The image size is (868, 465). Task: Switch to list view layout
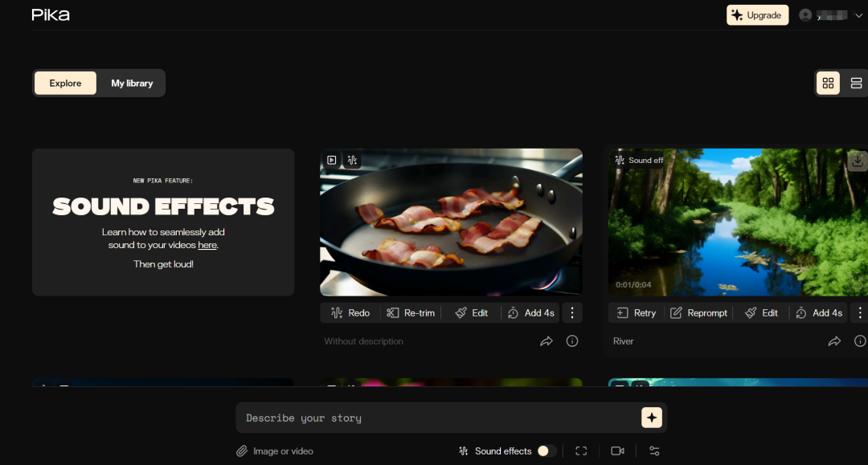[856, 84]
